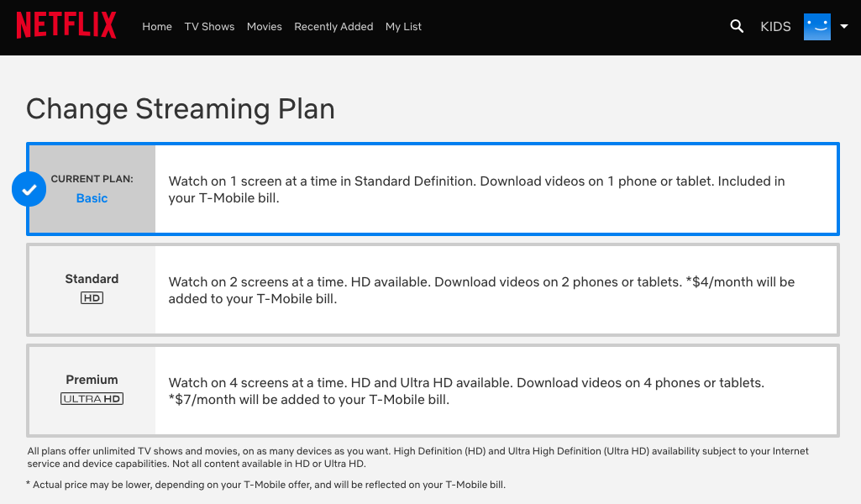
Task: Switch to the KIDS section
Action: coord(775,26)
